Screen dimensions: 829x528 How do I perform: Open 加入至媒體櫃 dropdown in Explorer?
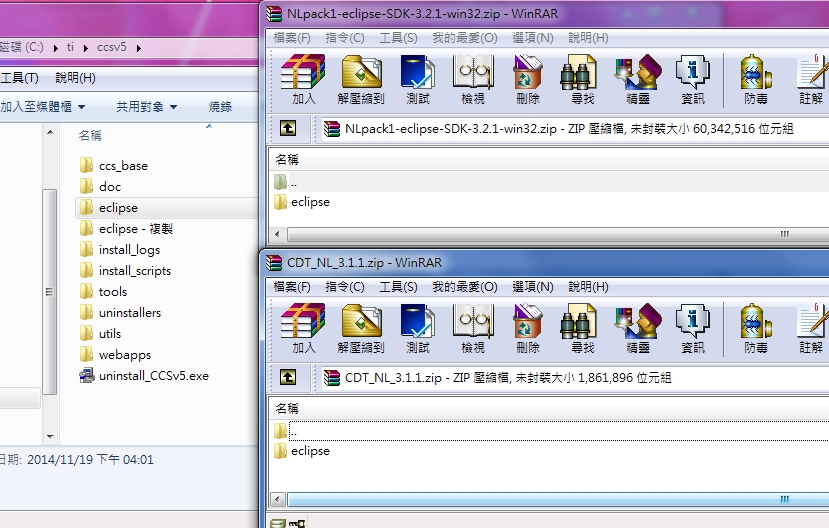(x=42, y=107)
